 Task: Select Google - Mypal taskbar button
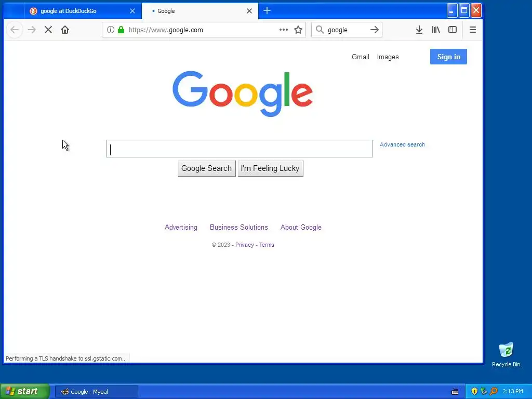[x=96, y=392]
